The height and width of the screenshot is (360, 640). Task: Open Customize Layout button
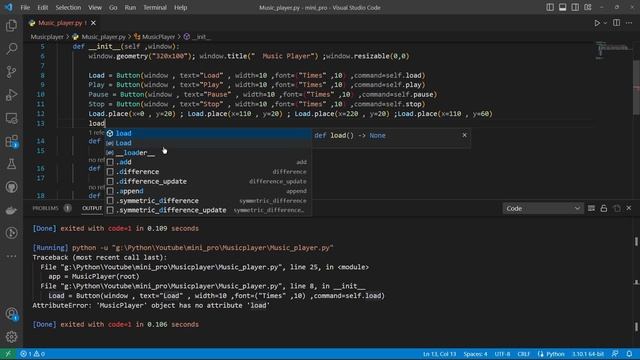pyautogui.click(x=588, y=7)
